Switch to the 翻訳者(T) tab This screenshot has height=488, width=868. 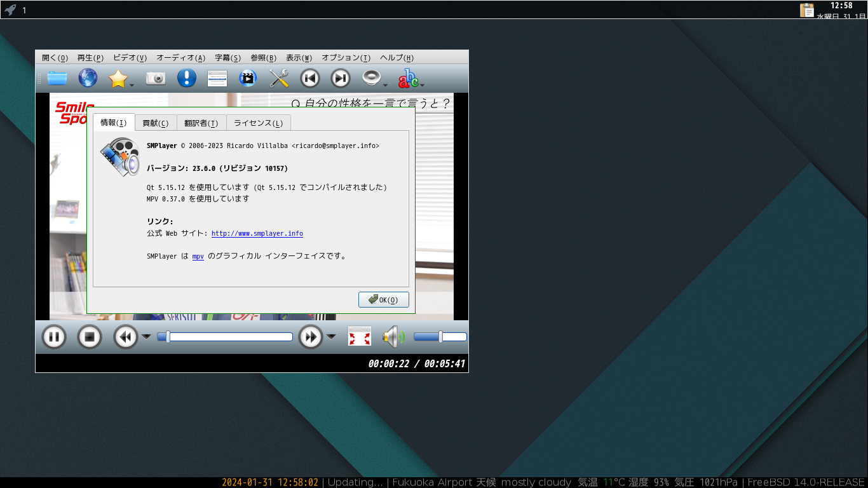pyautogui.click(x=201, y=123)
